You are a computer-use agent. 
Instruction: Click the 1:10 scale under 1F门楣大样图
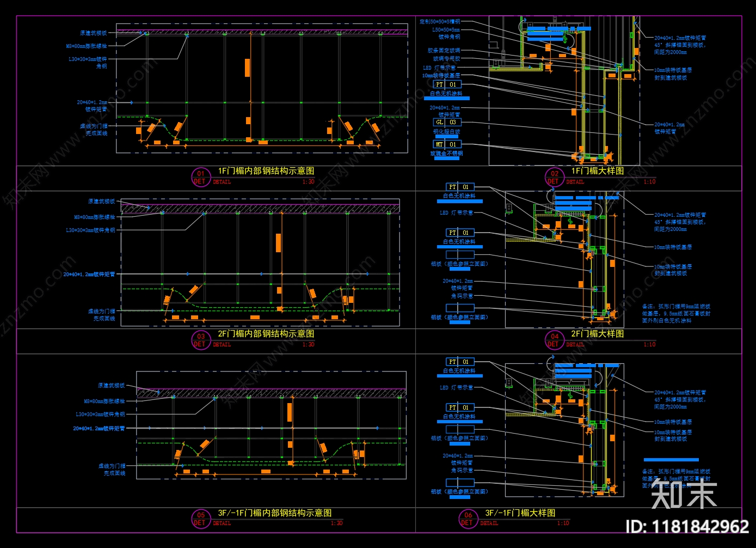[x=650, y=182]
